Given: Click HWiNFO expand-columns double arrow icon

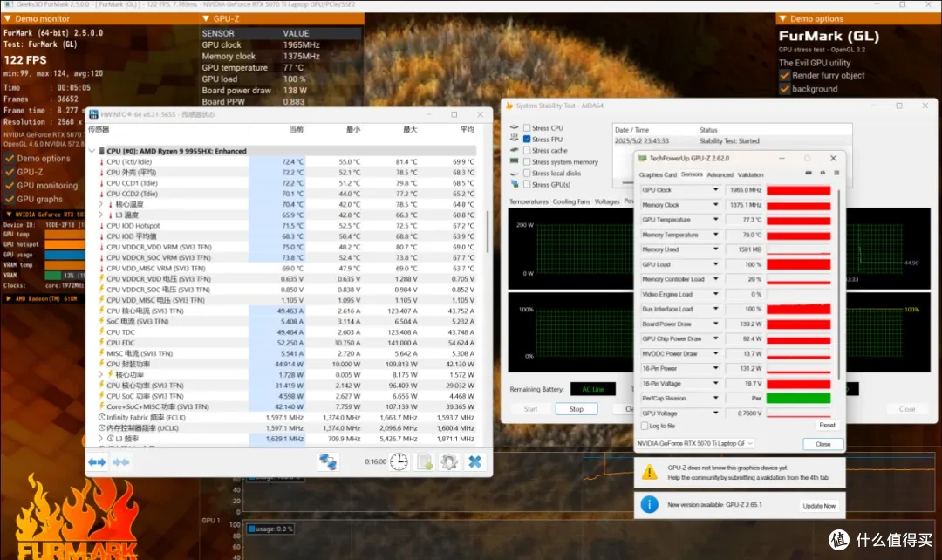Looking at the screenshot, I should tap(97, 462).
